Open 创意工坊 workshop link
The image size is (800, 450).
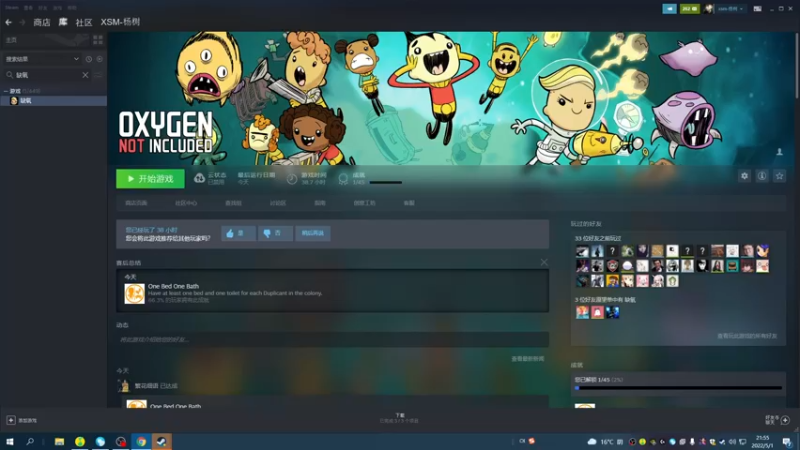[x=364, y=203]
